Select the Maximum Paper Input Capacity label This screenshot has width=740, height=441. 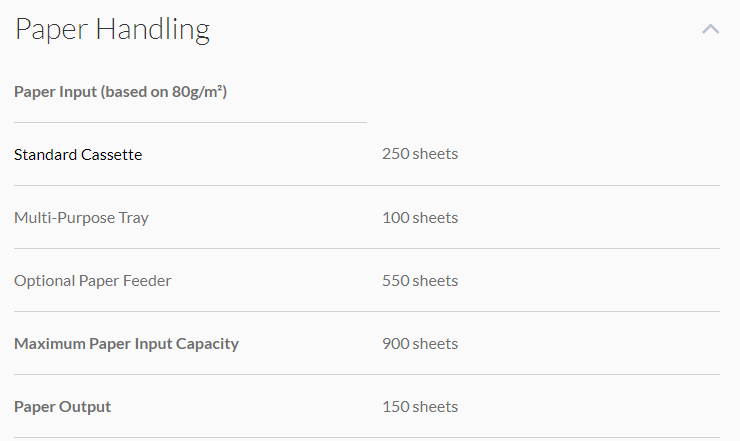tap(126, 344)
